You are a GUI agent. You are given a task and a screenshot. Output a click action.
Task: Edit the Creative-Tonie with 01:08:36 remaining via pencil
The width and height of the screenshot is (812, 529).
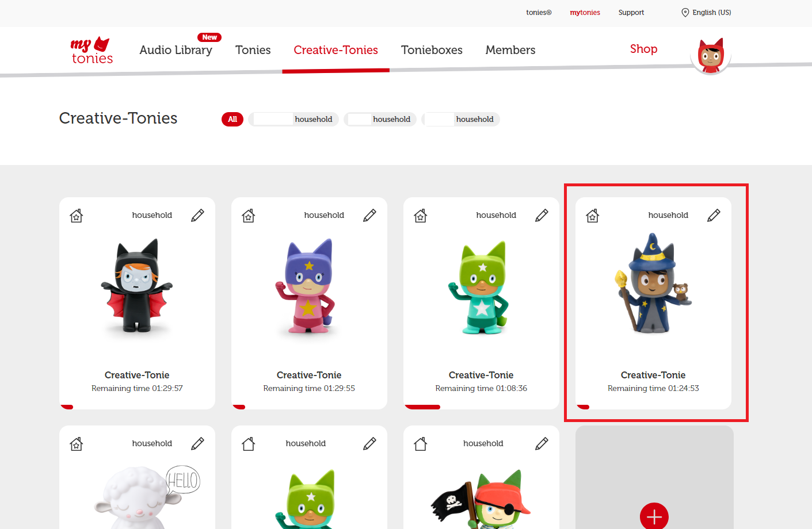[x=542, y=216]
